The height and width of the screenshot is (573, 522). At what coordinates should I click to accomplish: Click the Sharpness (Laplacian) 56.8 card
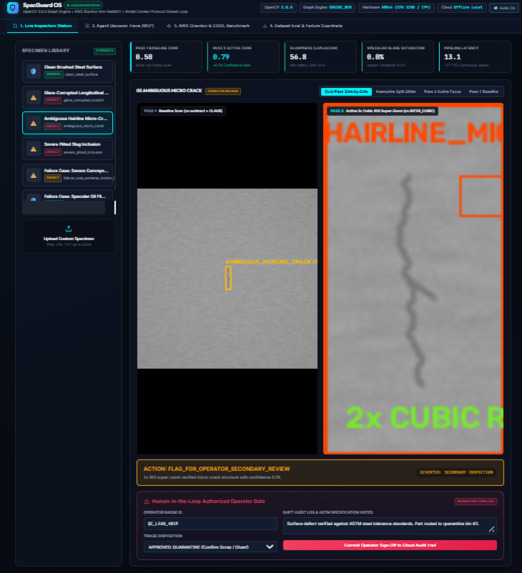coord(321,57)
